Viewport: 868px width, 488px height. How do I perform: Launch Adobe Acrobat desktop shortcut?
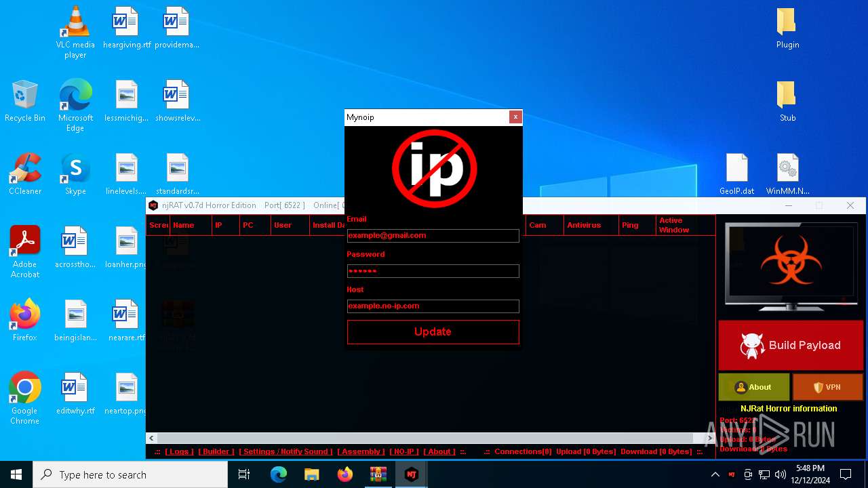coord(25,252)
